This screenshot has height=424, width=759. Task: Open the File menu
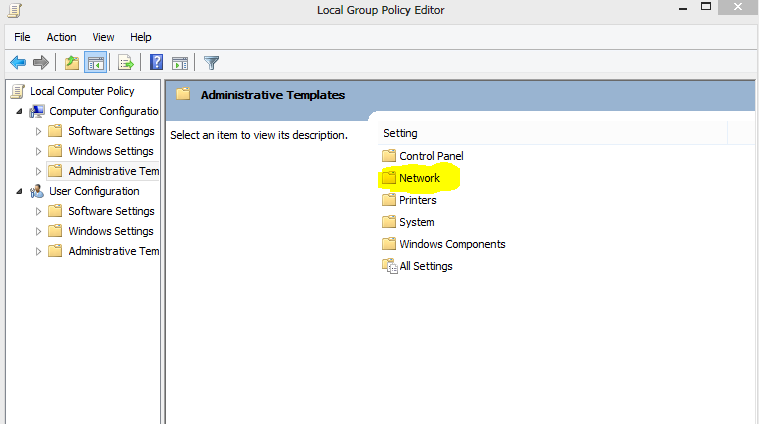point(22,37)
